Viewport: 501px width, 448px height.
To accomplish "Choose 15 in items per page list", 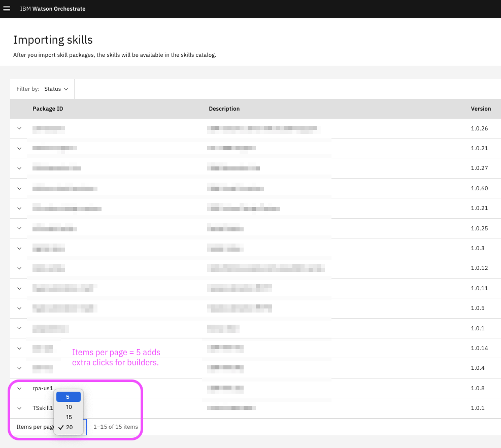I will point(69,417).
